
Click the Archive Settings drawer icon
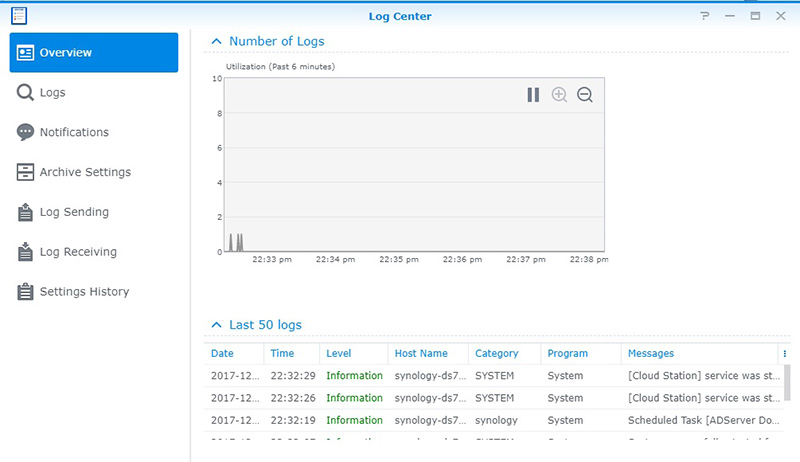tap(26, 172)
